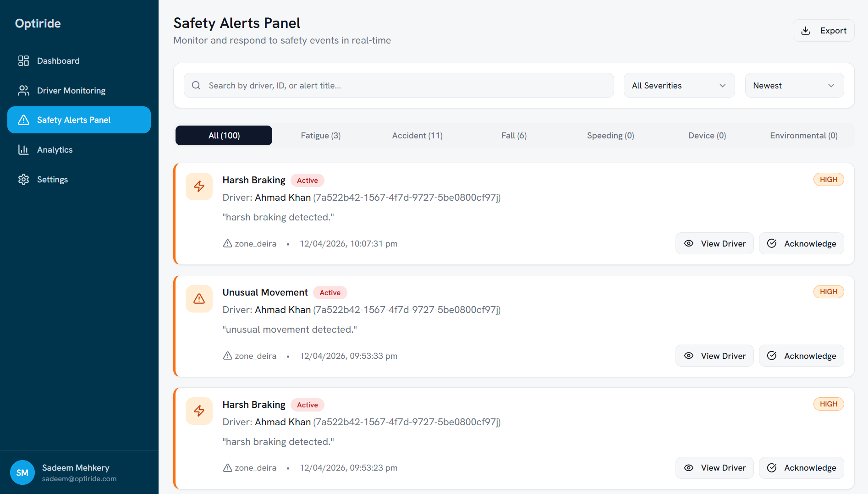
Task: Select the All (100) tab
Action: click(x=224, y=135)
